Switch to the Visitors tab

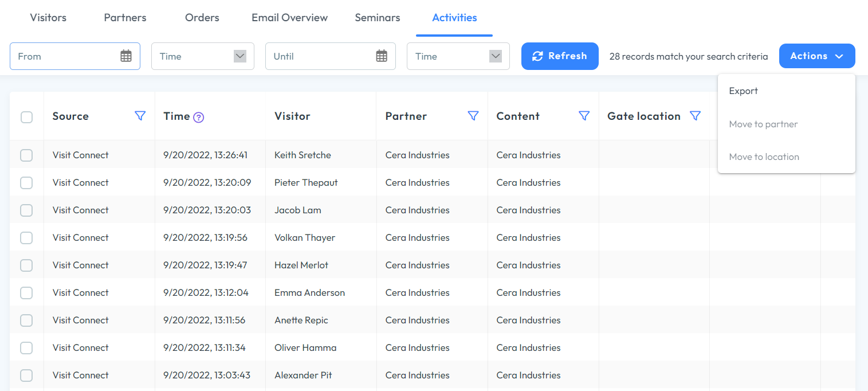coord(48,17)
